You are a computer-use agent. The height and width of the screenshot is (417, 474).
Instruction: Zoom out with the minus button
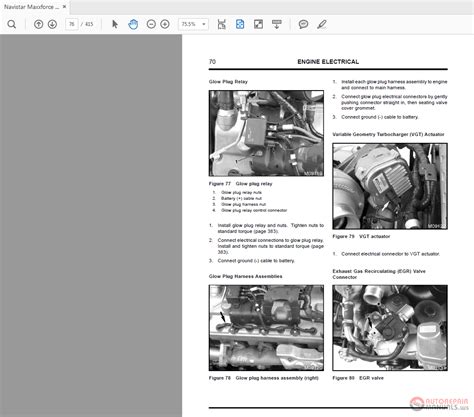[x=151, y=24]
